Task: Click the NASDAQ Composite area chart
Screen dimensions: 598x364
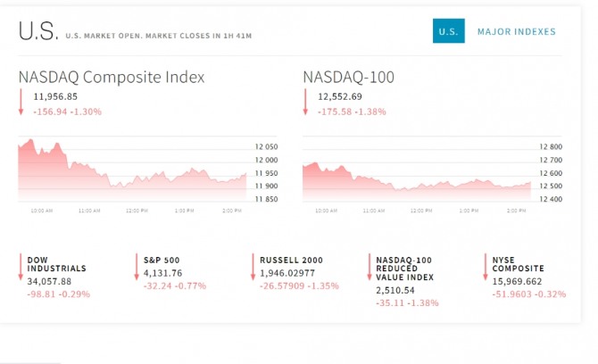Action: (132, 170)
